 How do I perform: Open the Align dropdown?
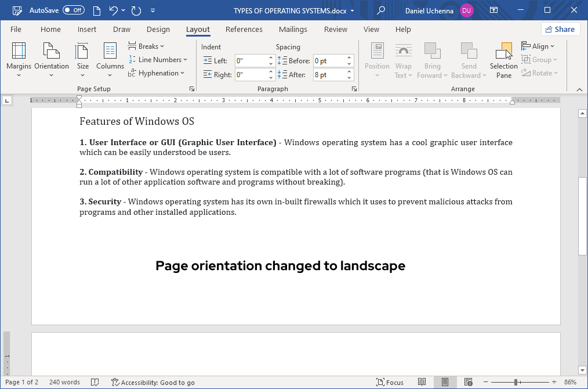(x=539, y=46)
